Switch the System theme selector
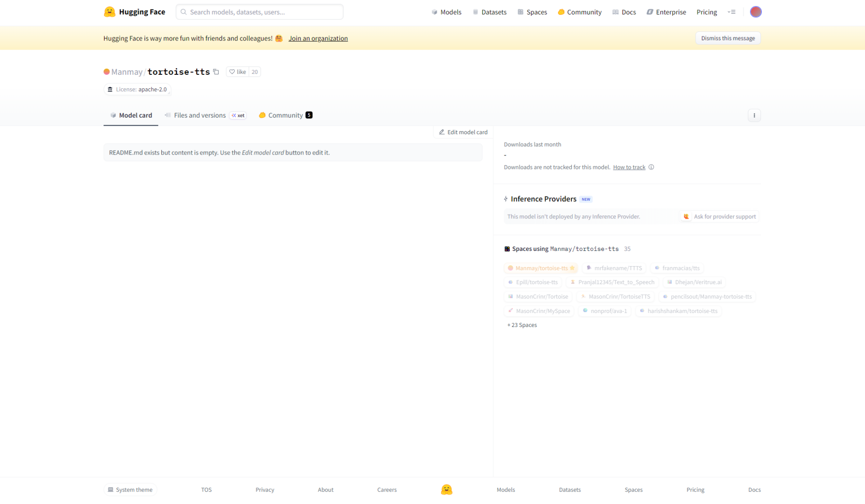This screenshot has height=504, width=865. [130, 490]
